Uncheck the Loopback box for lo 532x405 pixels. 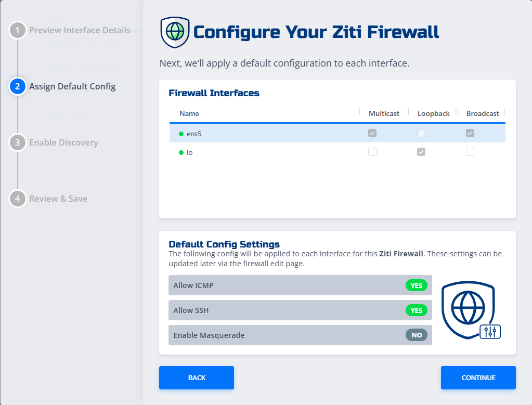point(421,152)
